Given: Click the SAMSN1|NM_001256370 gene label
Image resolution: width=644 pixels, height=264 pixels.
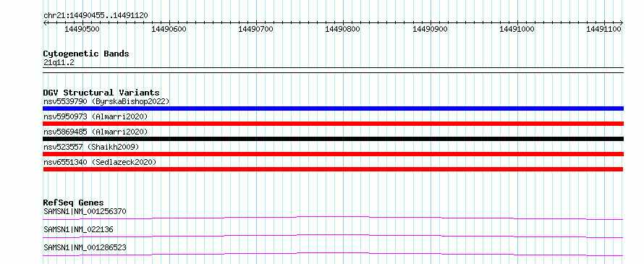Looking at the screenshot, I should (85, 212).
